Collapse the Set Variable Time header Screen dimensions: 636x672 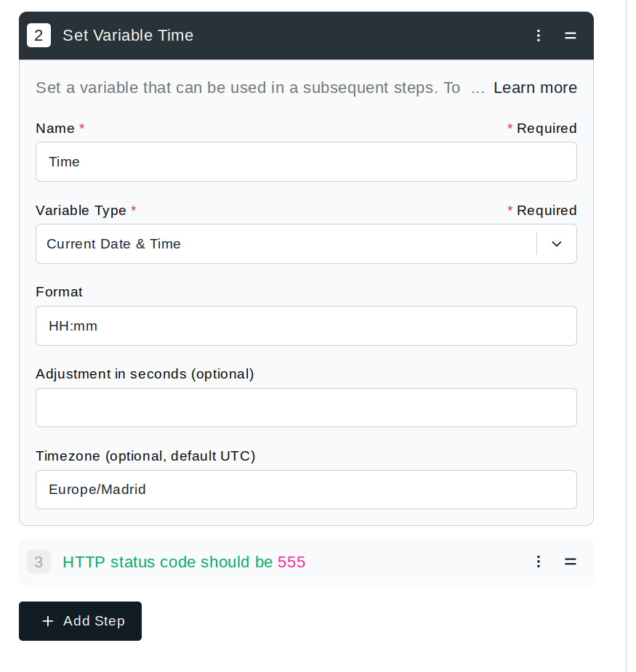click(x=306, y=36)
